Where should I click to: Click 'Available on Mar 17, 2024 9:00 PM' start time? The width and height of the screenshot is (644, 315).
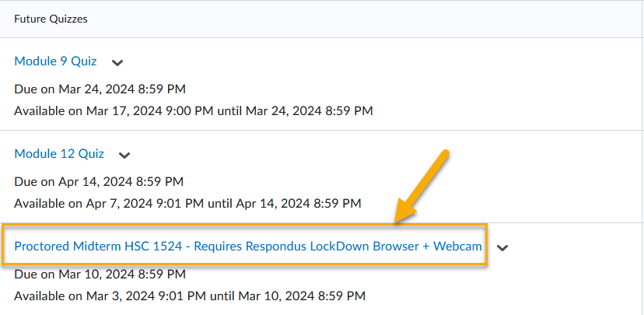pyautogui.click(x=114, y=110)
